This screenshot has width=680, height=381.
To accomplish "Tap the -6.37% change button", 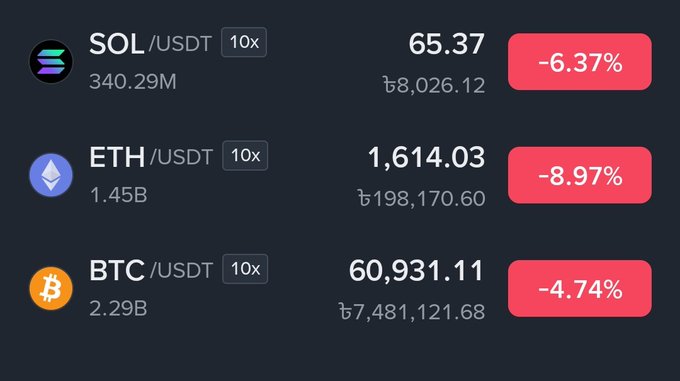I will (x=580, y=62).
